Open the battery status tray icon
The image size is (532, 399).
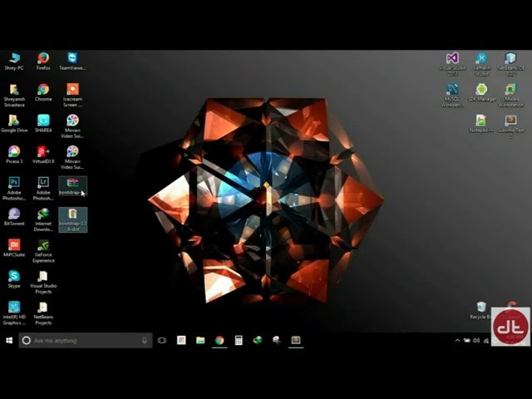tap(467, 340)
